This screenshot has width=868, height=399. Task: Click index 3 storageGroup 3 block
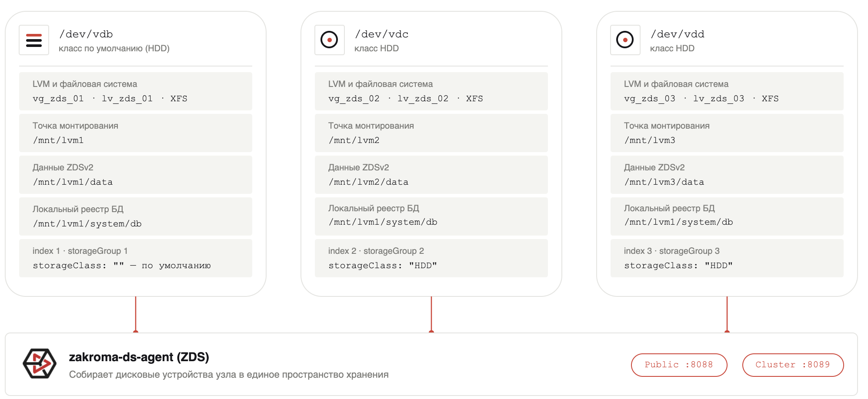(727, 258)
